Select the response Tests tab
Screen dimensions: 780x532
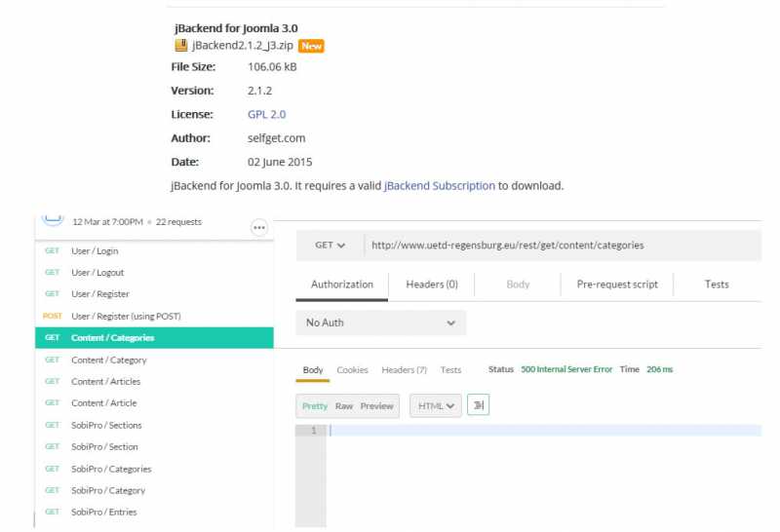click(450, 370)
